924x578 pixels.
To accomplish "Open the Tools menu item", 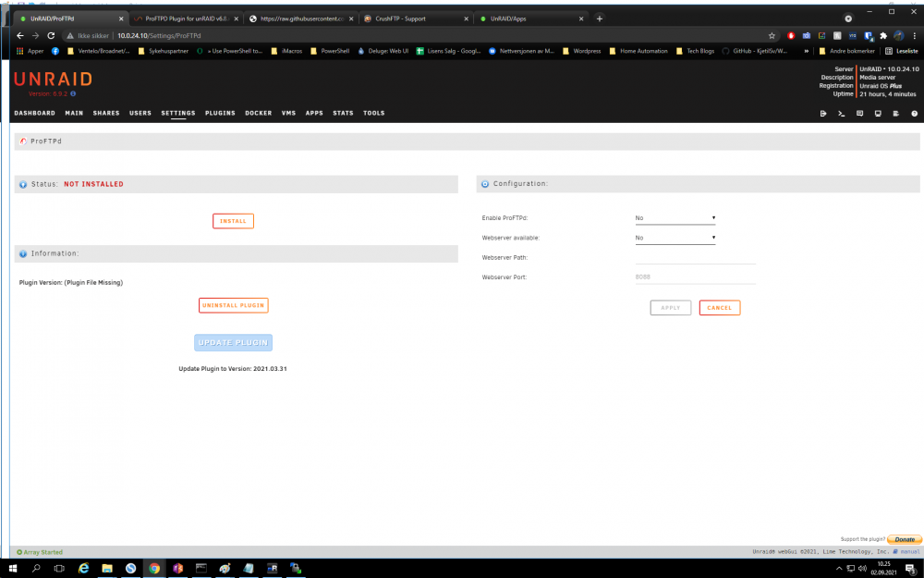I will 374,113.
